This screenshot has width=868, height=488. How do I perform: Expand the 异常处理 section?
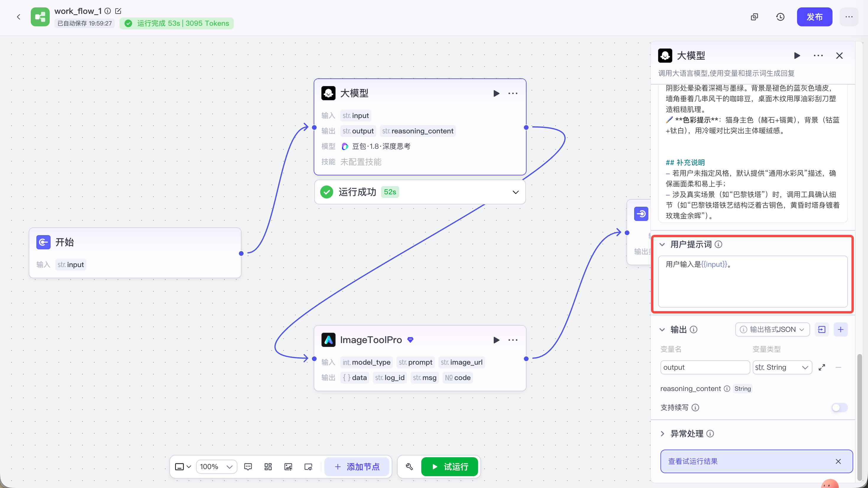[x=662, y=434]
